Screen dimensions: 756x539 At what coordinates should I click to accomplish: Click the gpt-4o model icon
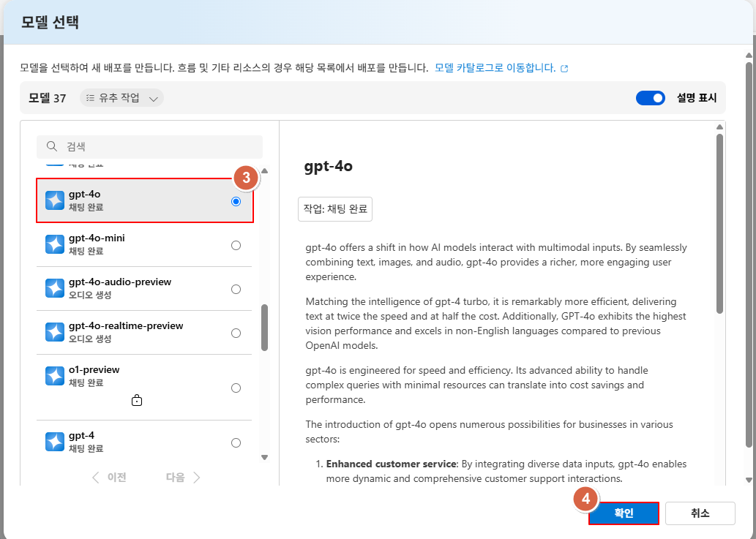[54, 200]
